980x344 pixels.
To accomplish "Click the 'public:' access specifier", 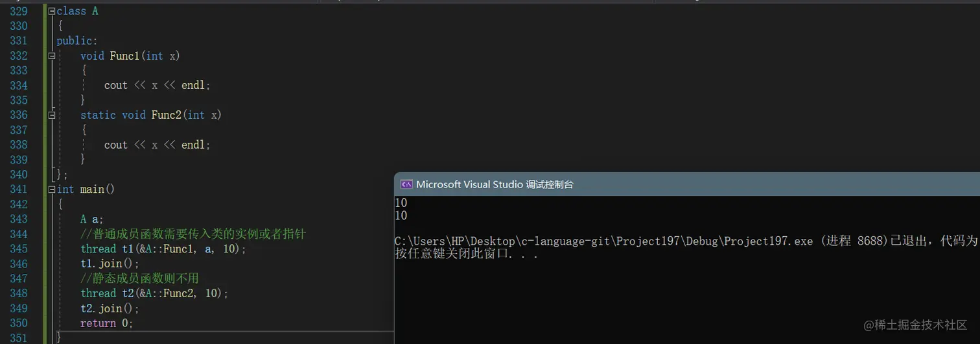I will click(x=77, y=41).
